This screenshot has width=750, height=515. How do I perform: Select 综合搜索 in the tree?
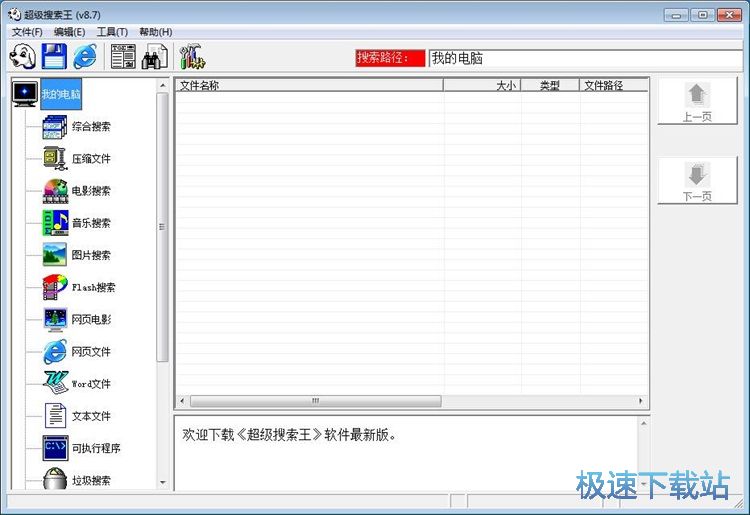point(91,127)
